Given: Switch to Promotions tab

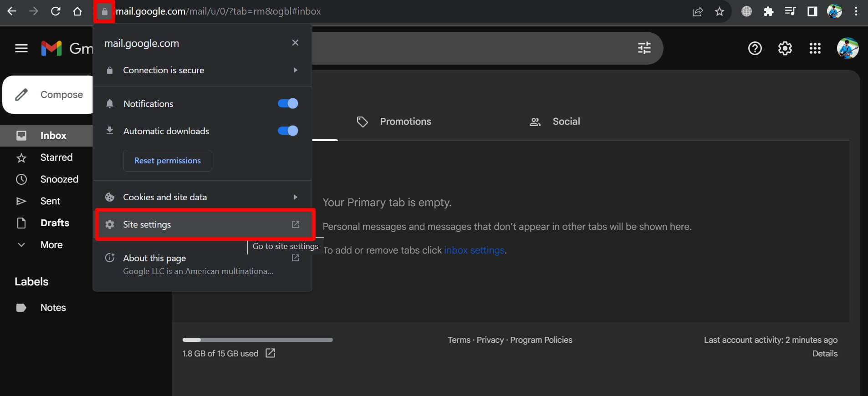Looking at the screenshot, I should [x=394, y=122].
